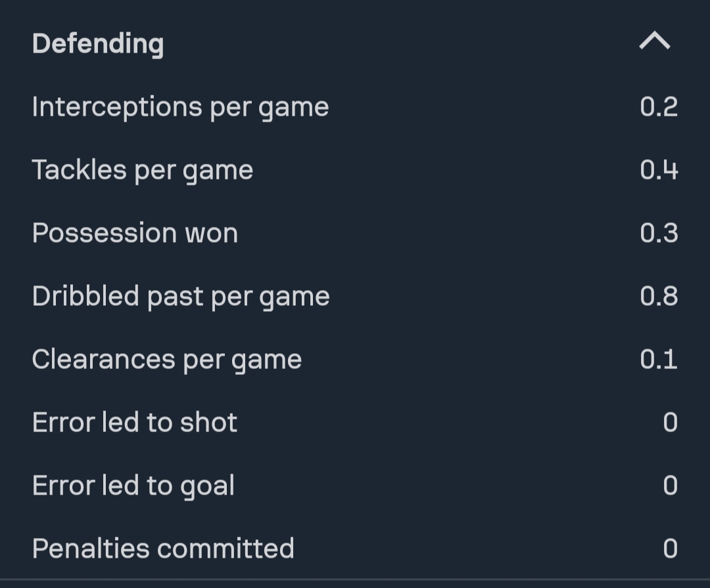Image resolution: width=710 pixels, height=588 pixels.
Task: Select the Error led to shot label
Action: 135,422
